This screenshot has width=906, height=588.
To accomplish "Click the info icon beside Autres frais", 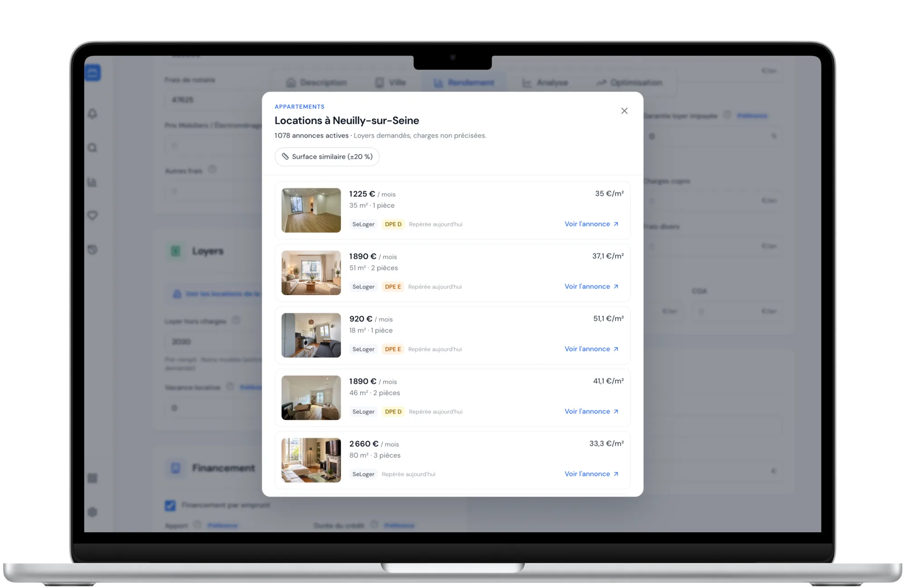I will [x=212, y=170].
